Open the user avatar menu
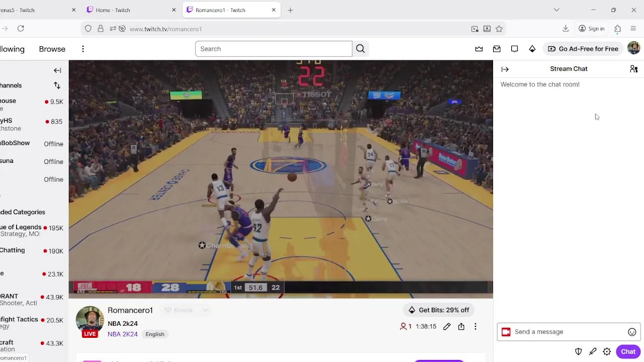Screen dimensions: 644x362 (633, 48)
